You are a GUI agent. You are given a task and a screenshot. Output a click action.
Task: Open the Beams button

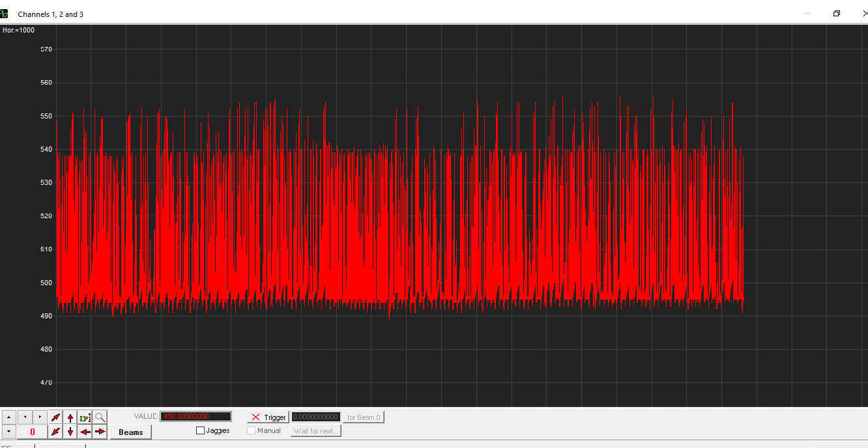click(x=130, y=432)
